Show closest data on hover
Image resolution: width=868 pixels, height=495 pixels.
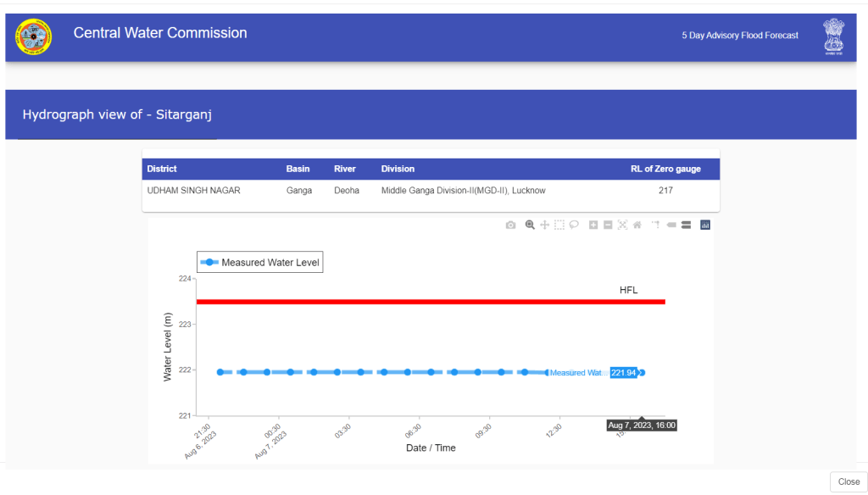click(x=670, y=225)
